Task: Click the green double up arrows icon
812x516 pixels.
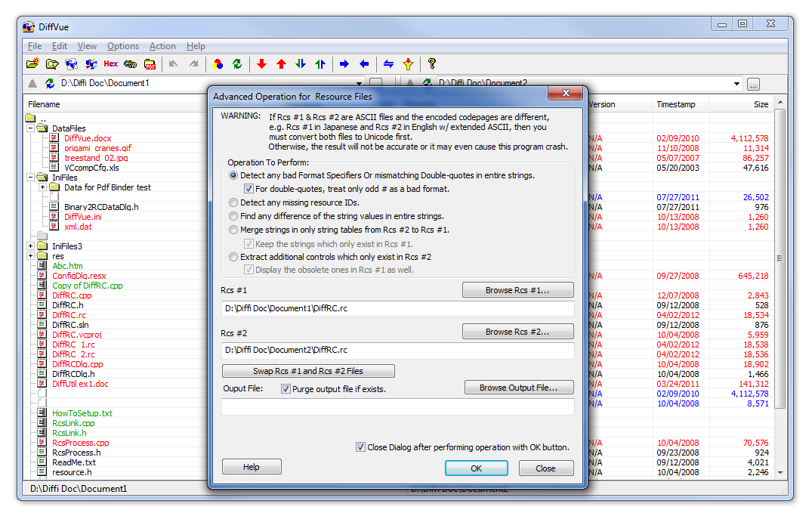Action: click(x=320, y=63)
